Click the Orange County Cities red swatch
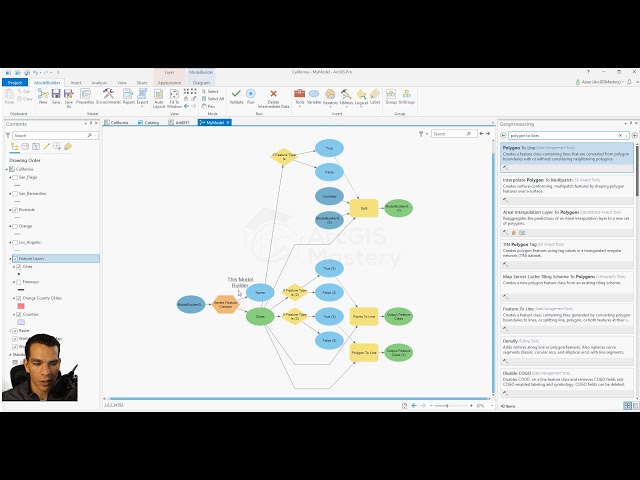Image resolution: width=640 pixels, height=480 pixels. (x=21, y=306)
